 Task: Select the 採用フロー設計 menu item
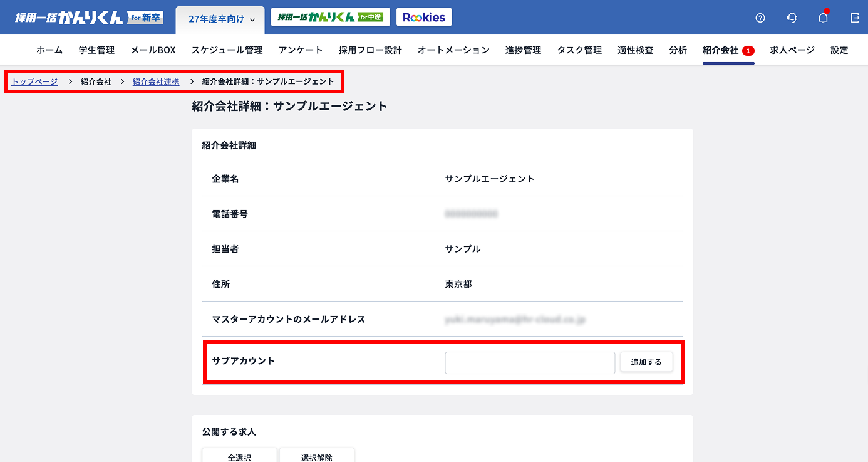370,50
